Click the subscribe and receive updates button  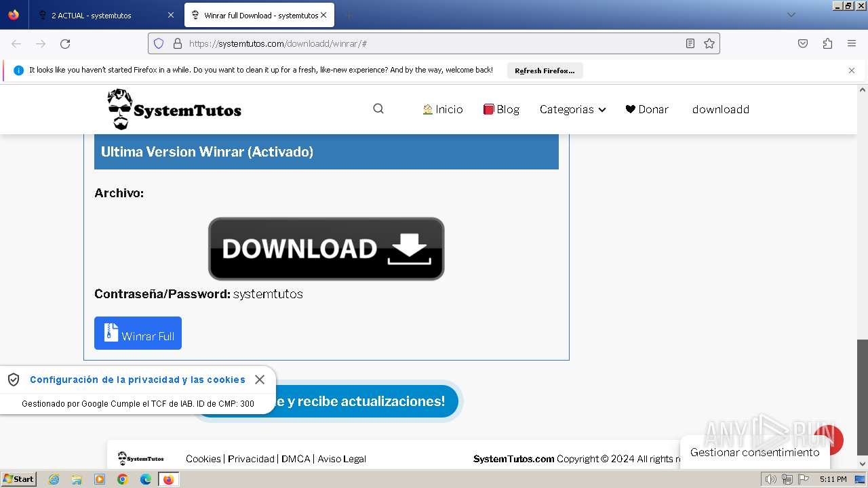(326, 401)
